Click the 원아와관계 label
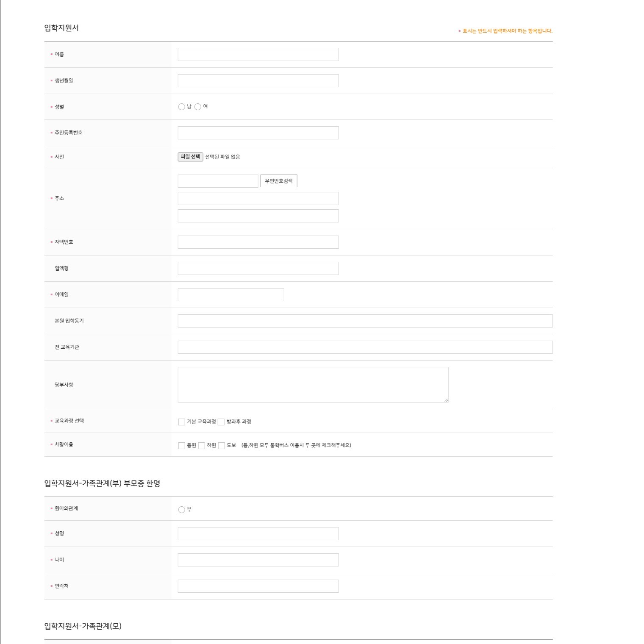This screenshot has height=644, width=644. click(x=66, y=508)
